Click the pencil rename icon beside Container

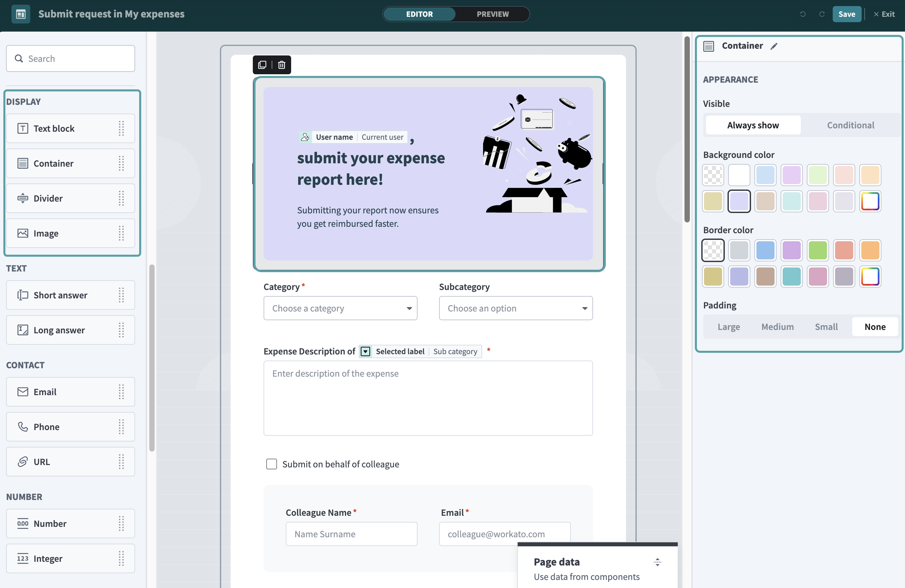tap(774, 46)
